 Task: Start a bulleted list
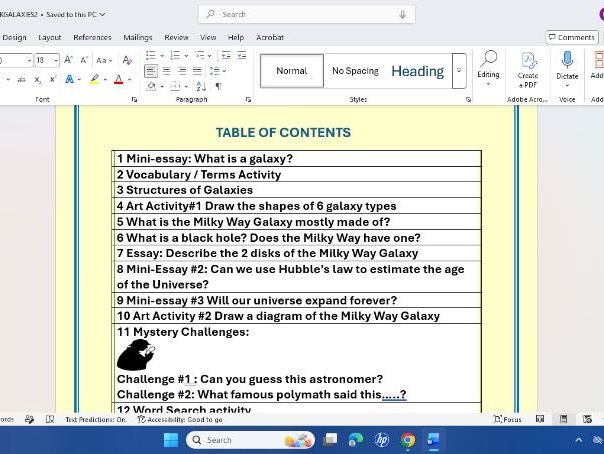coord(151,55)
